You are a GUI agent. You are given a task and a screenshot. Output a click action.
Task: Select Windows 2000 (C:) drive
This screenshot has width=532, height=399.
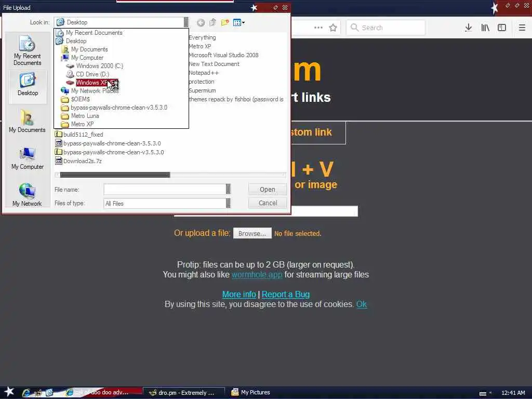(x=100, y=66)
